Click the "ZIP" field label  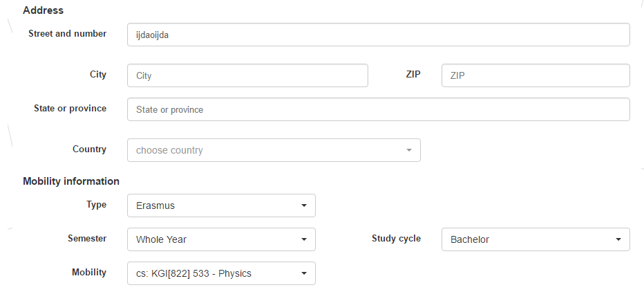[x=413, y=74]
